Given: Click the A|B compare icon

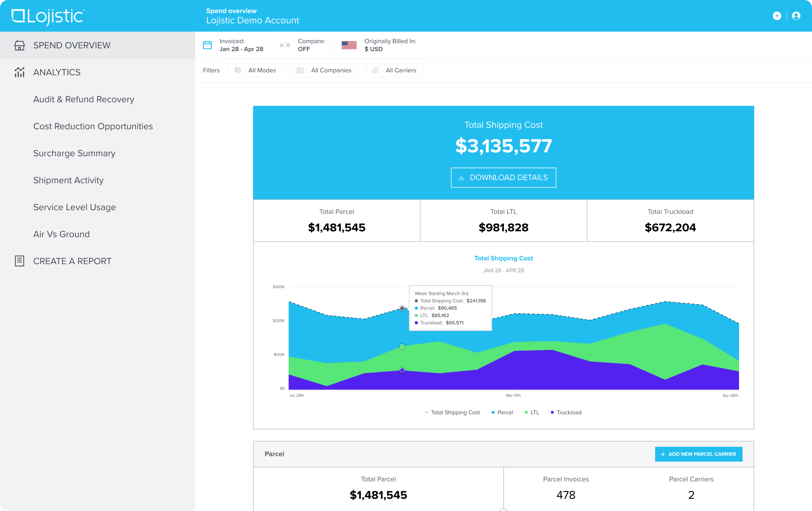Looking at the screenshot, I should (285, 45).
